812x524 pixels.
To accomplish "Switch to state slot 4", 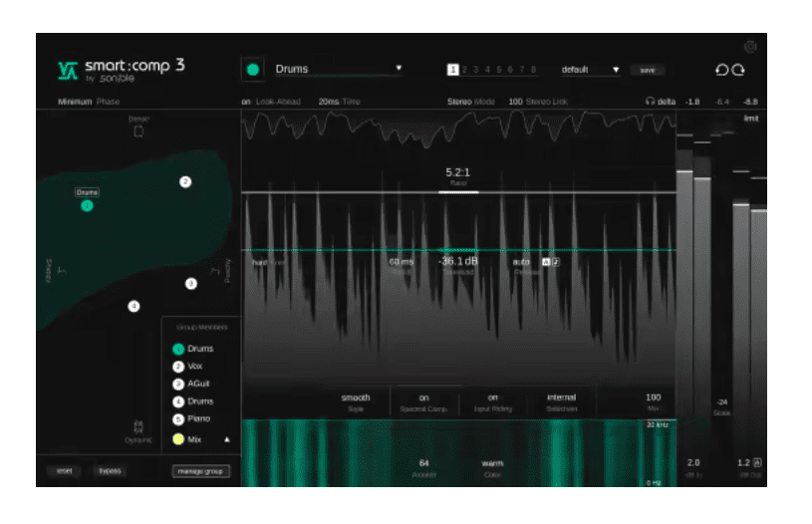I will (x=487, y=70).
